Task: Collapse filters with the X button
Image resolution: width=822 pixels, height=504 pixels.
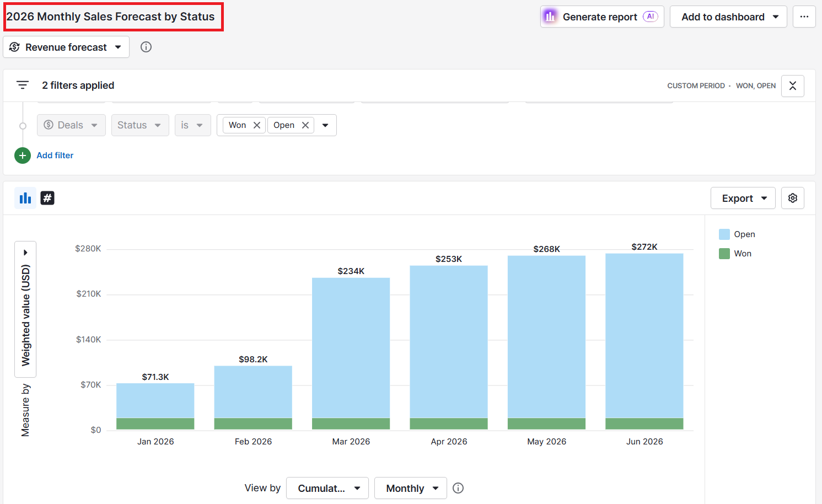Action: [x=793, y=86]
